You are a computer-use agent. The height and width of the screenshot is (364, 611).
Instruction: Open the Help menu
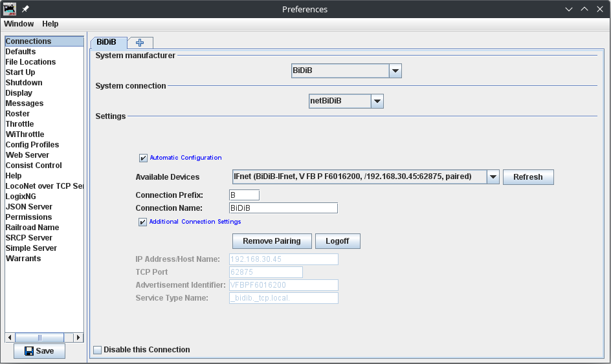click(50, 24)
